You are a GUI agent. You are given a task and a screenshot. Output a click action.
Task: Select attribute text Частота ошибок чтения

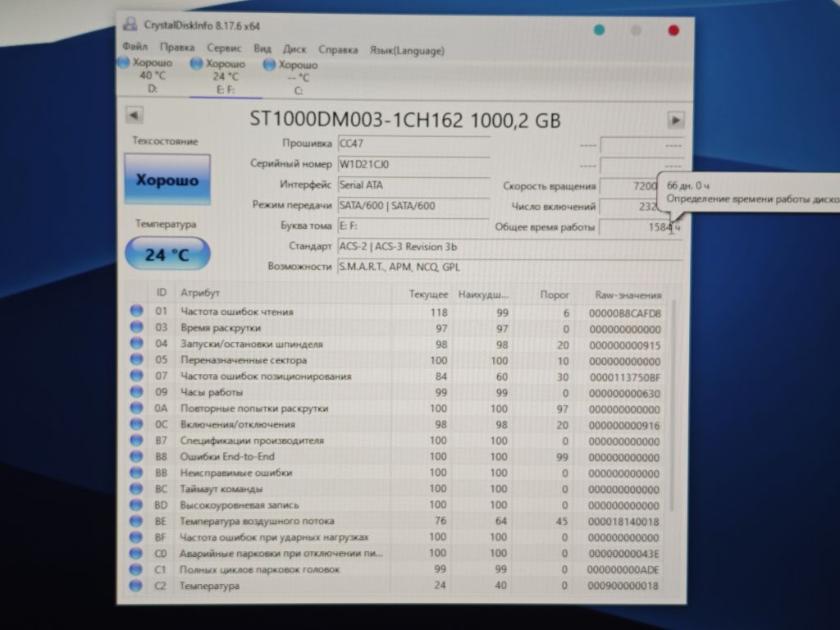tap(237, 311)
